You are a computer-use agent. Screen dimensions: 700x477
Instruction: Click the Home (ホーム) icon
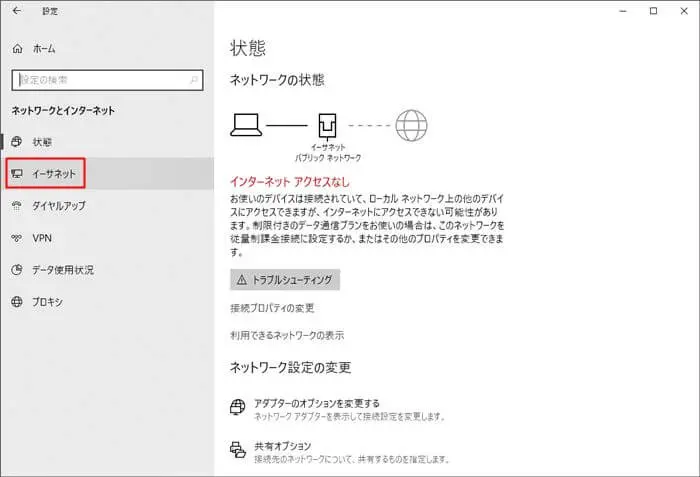point(16,48)
